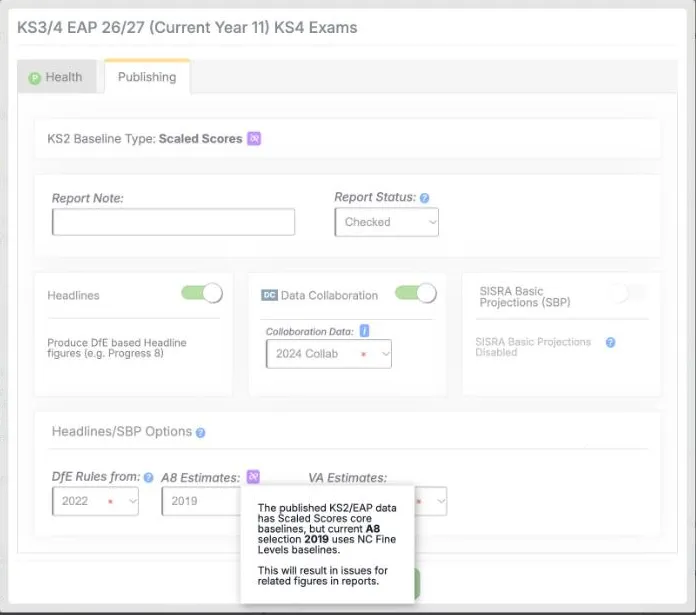The image size is (696, 615).
Task: Open the A8 Estimates dropdown showing 2019
Action: point(202,501)
